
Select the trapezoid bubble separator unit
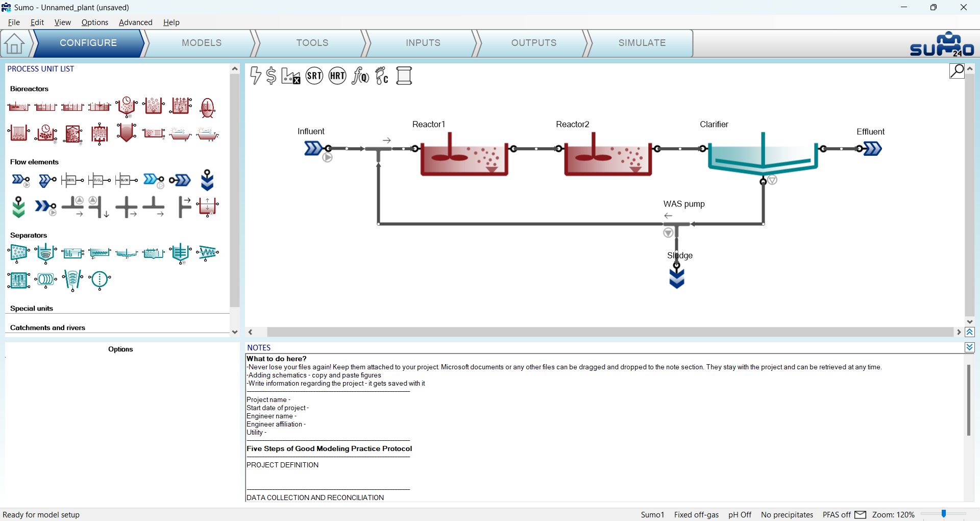click(x=19, y=253)
